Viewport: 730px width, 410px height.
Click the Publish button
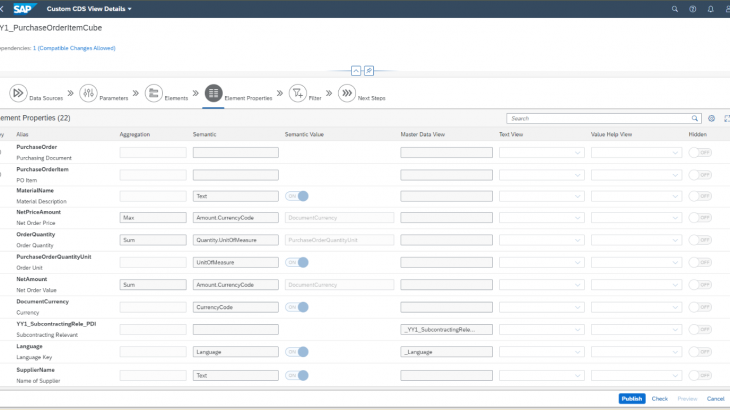click(632, 398)
